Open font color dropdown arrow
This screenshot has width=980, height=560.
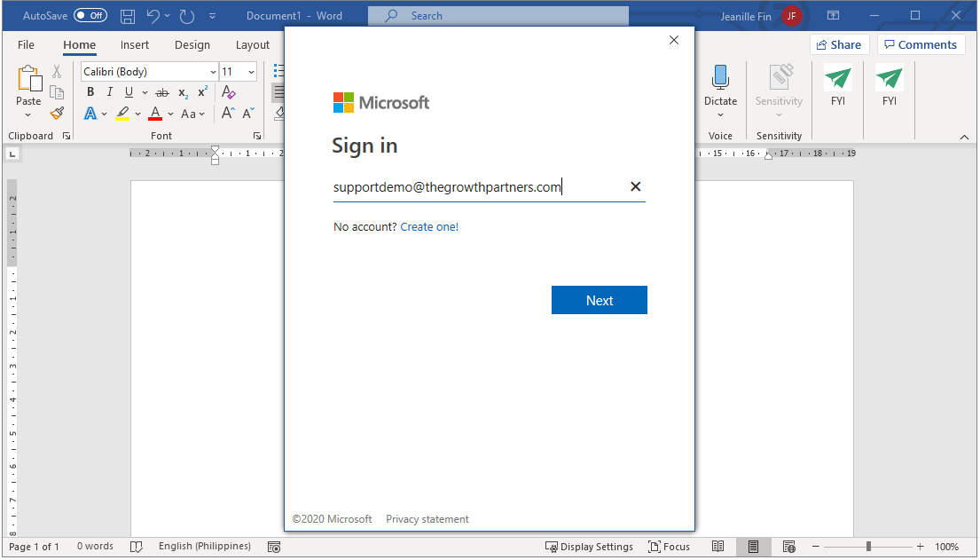(x=170, y=114)
